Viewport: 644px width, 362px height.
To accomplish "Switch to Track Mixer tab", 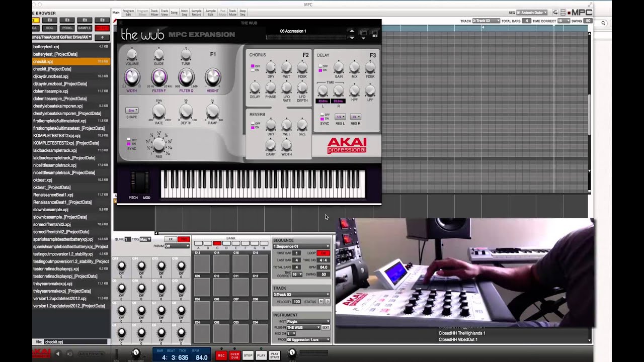I will tap(154, 13).
